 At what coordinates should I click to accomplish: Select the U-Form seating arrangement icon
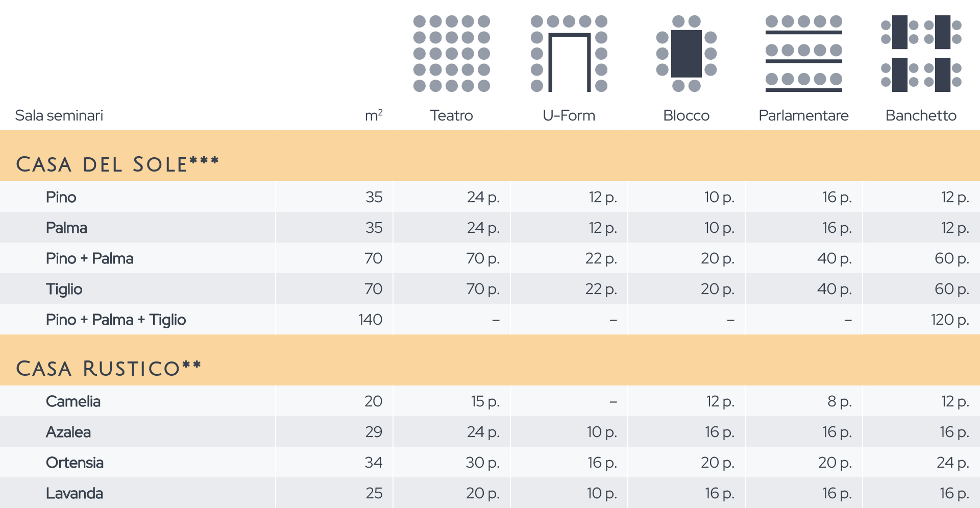pos(569,54)
